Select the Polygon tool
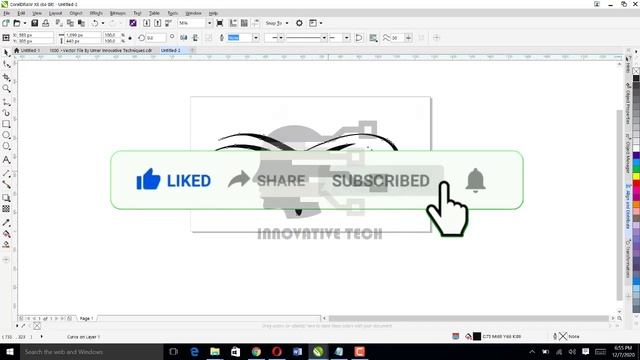The width and height of the screenshot is (640, 360). [x=6, y=146]
